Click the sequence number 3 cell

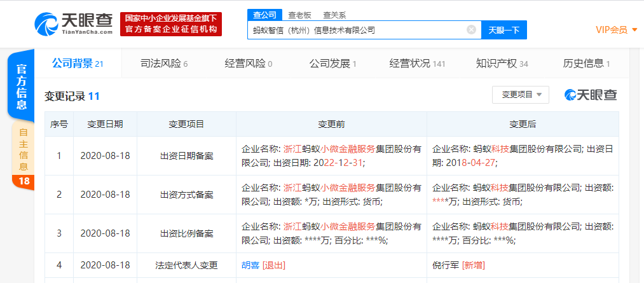pyautogui.click(x=59, y=233)
